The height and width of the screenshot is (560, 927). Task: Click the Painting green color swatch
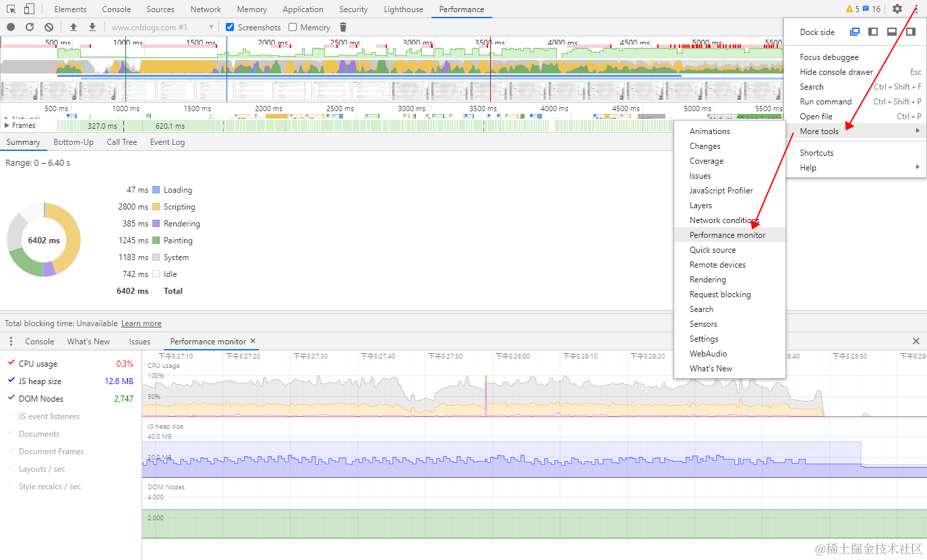pos(156,241)
